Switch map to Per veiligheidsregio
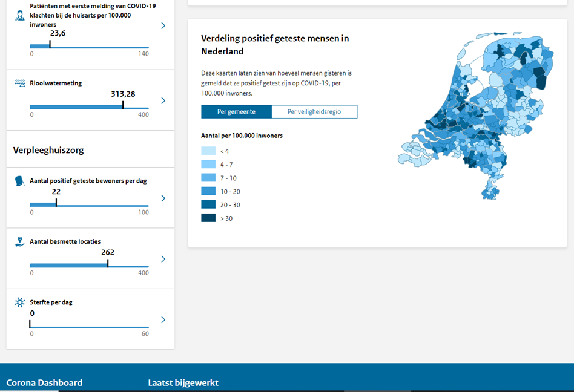The height and width of the screenshot is (392, 574). 314,112
